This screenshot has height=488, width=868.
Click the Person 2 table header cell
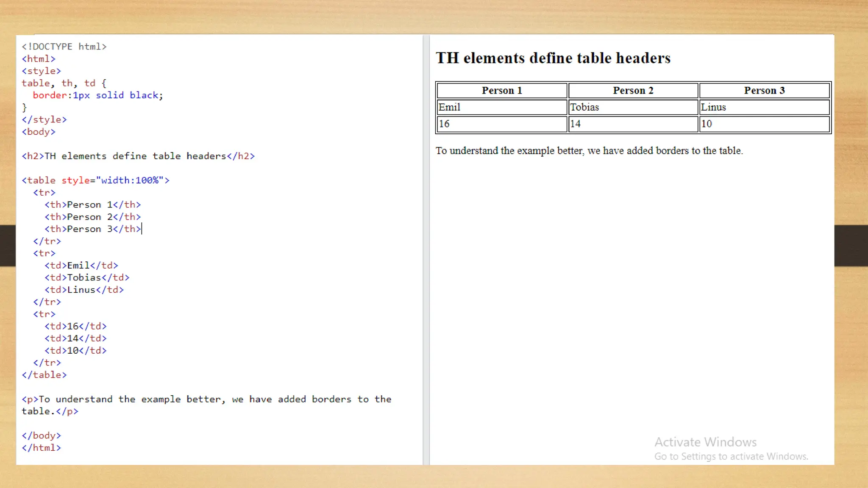(x=633, y=91)
